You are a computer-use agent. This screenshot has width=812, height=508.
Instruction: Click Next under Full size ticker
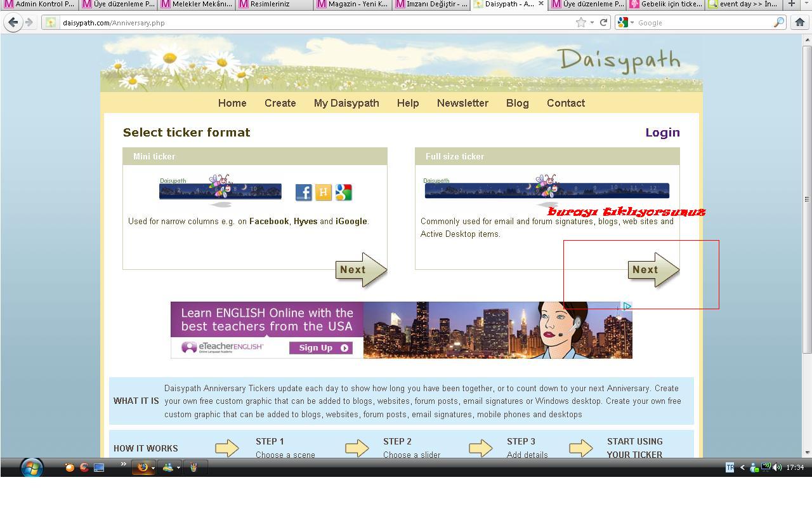(652, 270)
